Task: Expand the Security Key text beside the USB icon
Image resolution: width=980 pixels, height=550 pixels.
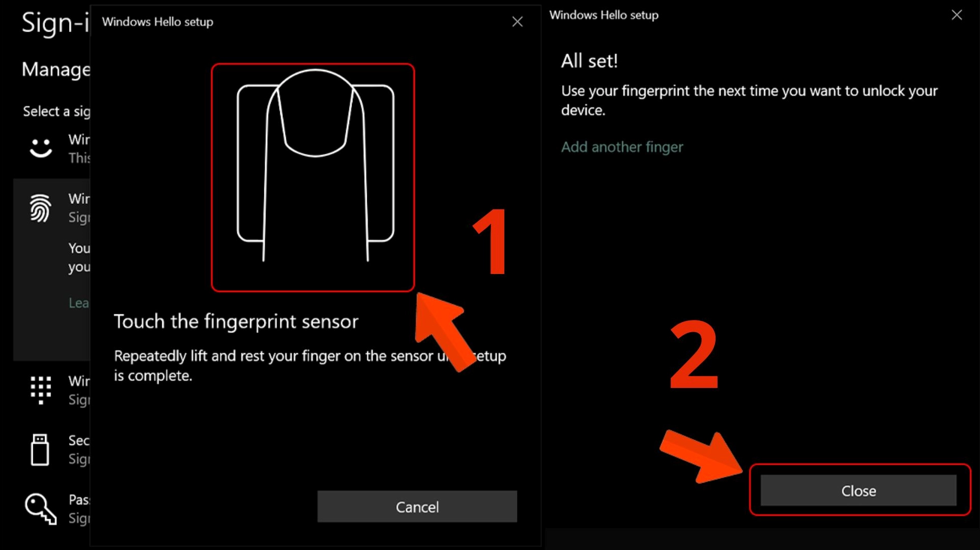Action: click(x=79, y=449)
